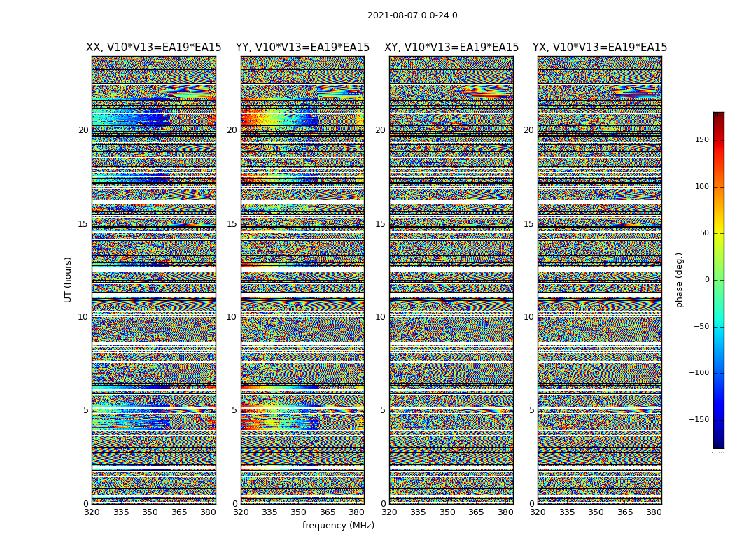Click the −150 tick on the colorbar
This screenshot has width=735, height=560.
pyautogui.click(x=699, y=419)
